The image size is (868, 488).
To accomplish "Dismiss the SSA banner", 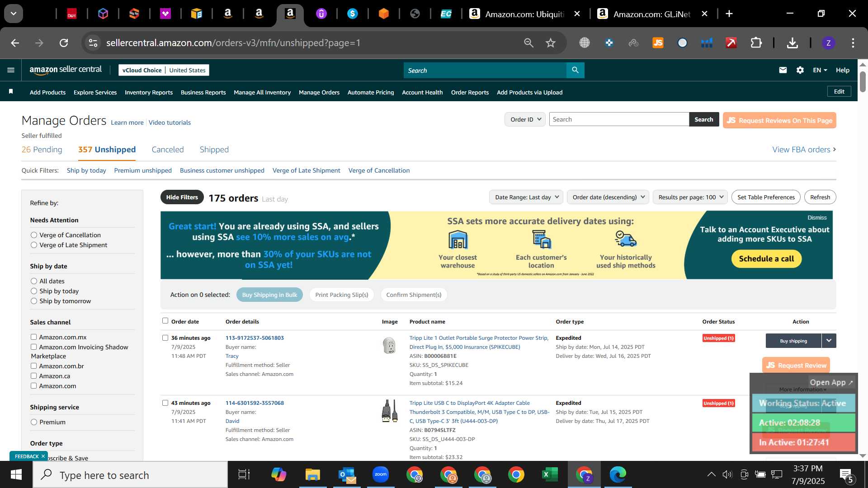I will pyautogui.click(x=817, y=218).
